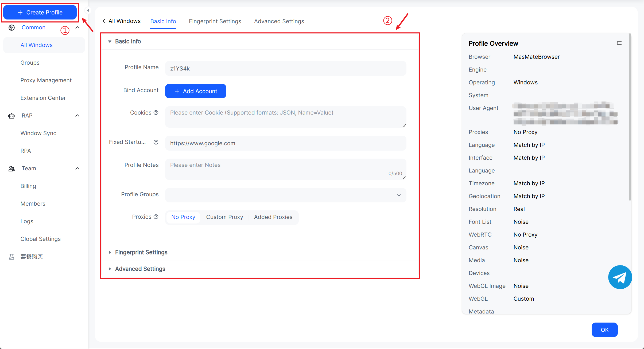Viewport: 644px width, 349px height.
Task: Select the Custom Proxy option
Action: (224, 217)
